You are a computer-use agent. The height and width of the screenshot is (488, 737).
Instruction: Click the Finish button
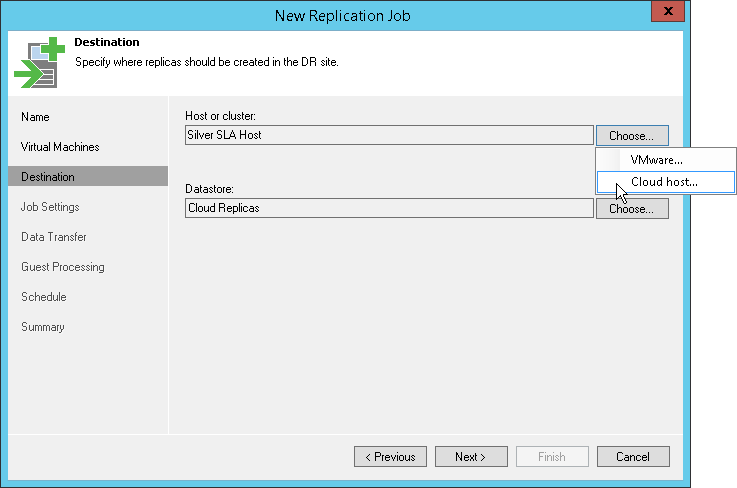point(552,457)
